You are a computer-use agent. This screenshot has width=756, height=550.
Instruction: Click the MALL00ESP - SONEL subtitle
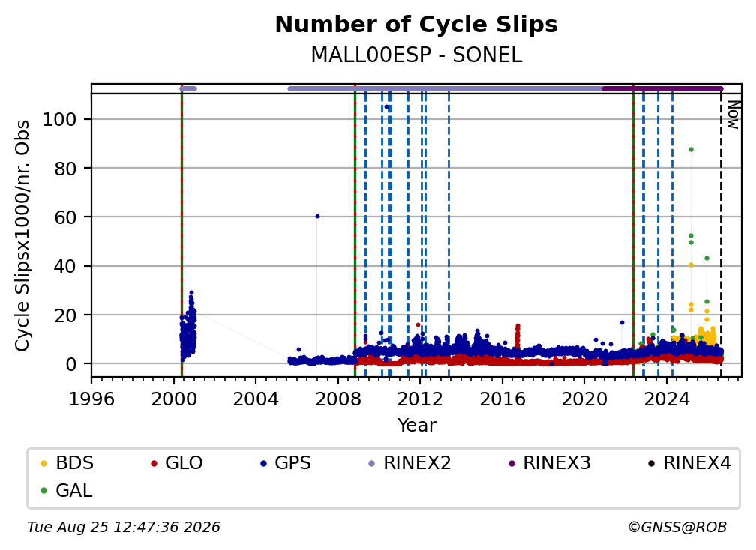coord(416,55)
